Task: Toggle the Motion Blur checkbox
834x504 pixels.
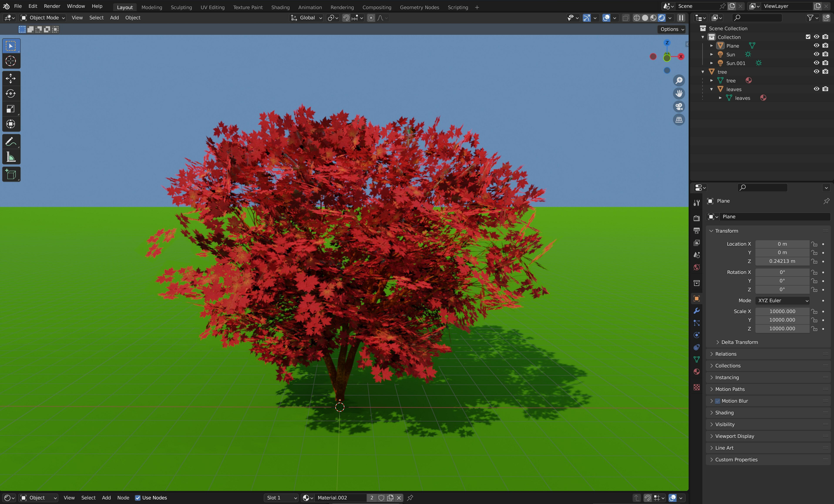Action: [x=718, y=401]
